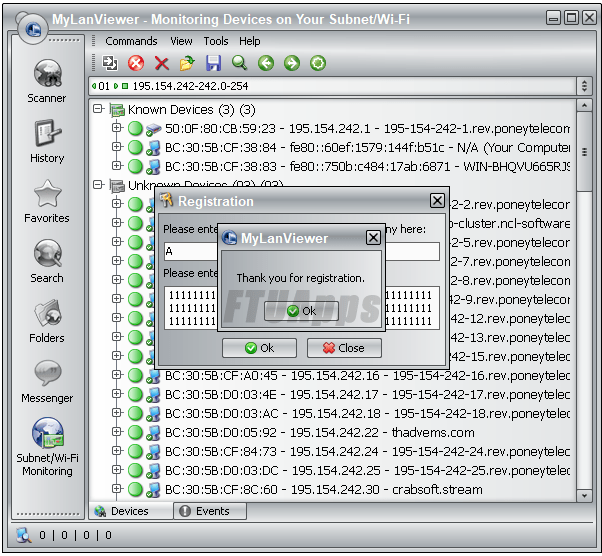Click the device list scrollbar thumb
The height and width of the screenshot is (556, 602).
pyautogui.click(x=584, y=151)
